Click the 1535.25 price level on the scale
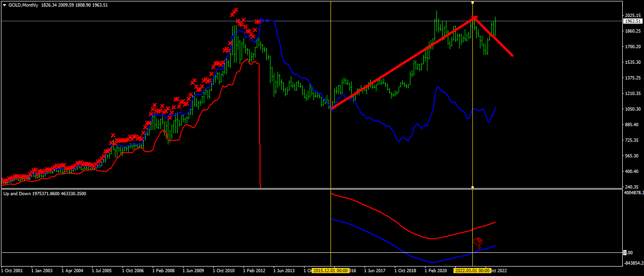Screen dimensions: 644x276 633,62
